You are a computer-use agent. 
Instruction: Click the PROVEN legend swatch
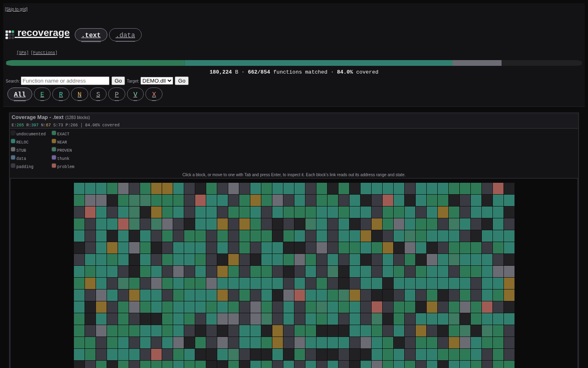click(x=54, y=149)
